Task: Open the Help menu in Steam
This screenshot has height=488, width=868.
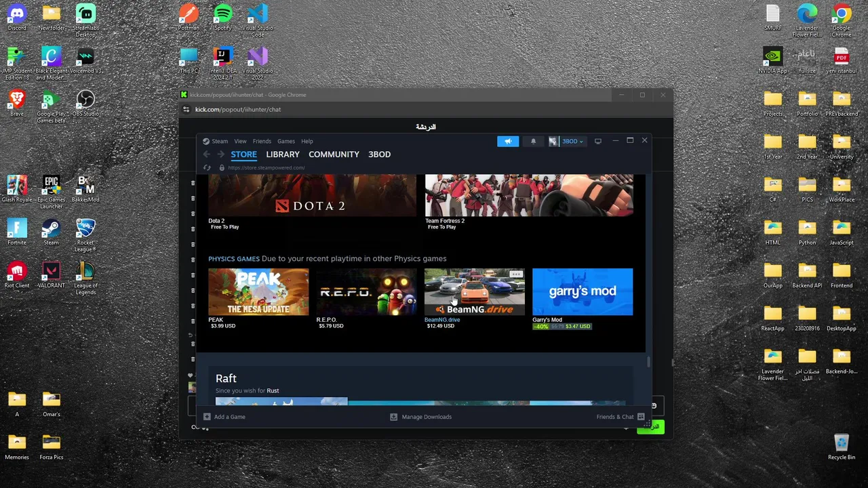Action: tap(307, 141)
